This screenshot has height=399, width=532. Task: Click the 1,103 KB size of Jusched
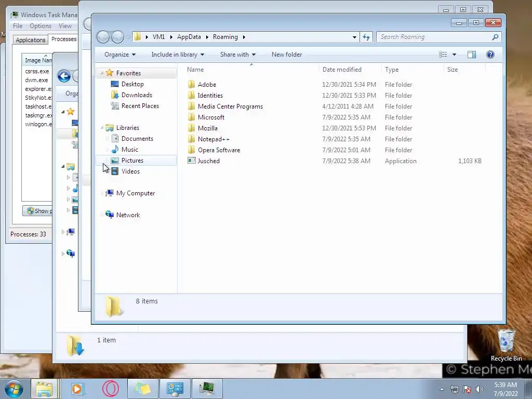pyautogui.click(x=470, y=161)
